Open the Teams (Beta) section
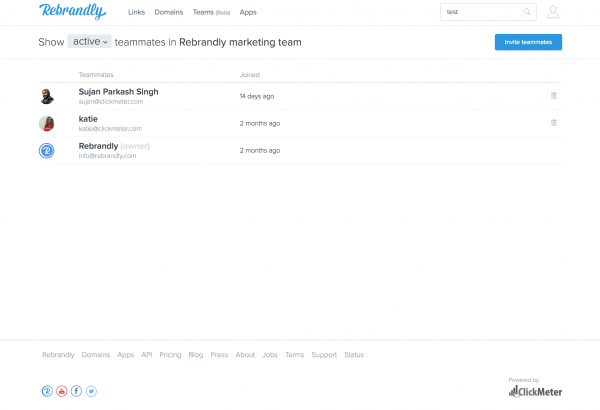Viewport: 600px width, 410px height. (210, 12)
